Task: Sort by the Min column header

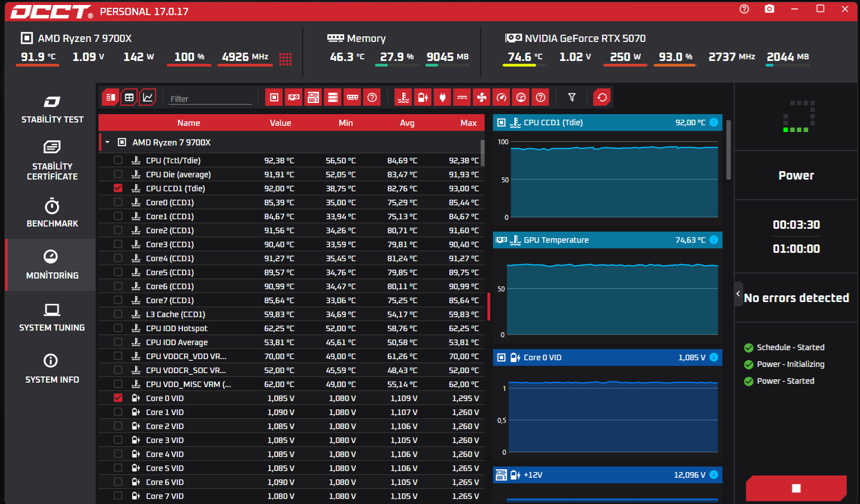Action: click(x=346, y=123)
